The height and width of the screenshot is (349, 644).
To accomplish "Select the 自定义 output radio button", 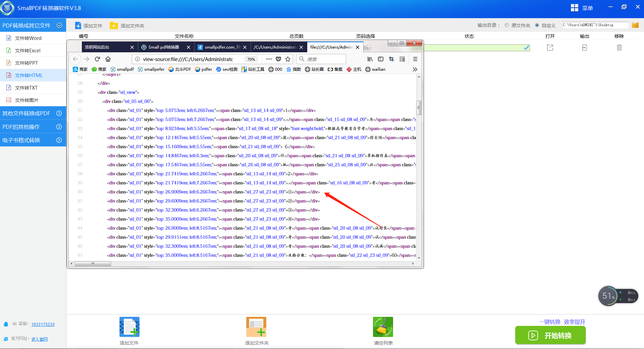I will click(537, 25).
